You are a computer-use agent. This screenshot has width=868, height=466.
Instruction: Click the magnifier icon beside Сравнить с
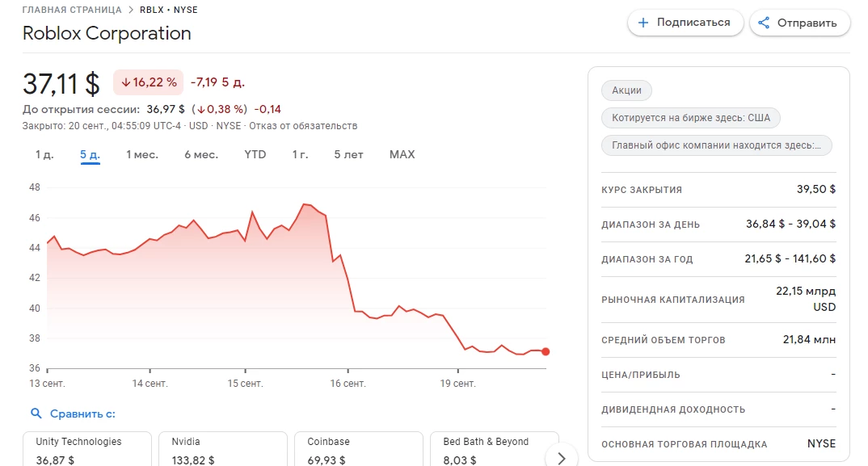tap(36, 414)
